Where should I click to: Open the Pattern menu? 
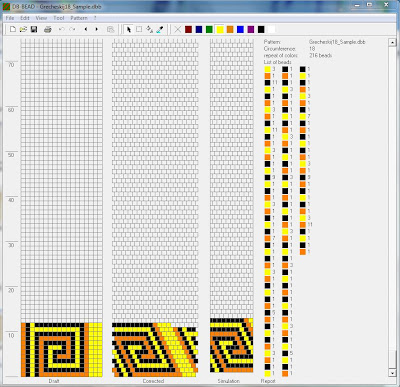pos(79,18)
